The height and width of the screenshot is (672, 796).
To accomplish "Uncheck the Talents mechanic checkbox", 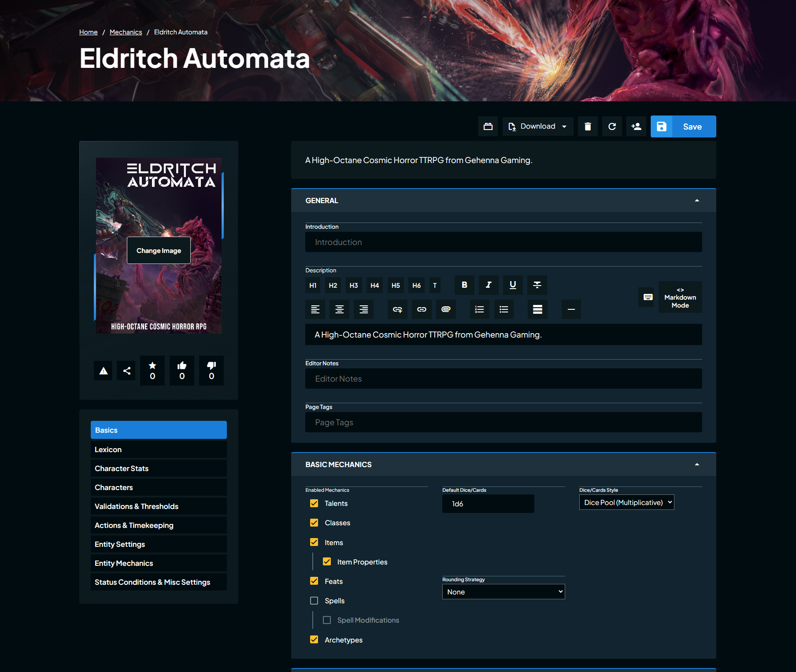I will pos(314,503).
